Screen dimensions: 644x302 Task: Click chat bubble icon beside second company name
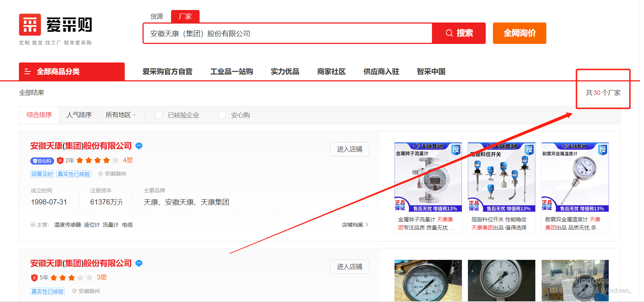pos(139,263)
